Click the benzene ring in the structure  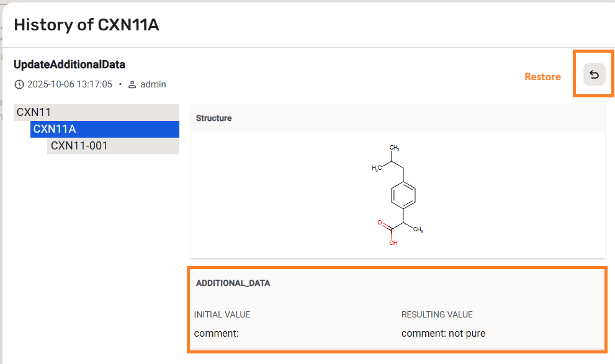click(x=403, y=197)
